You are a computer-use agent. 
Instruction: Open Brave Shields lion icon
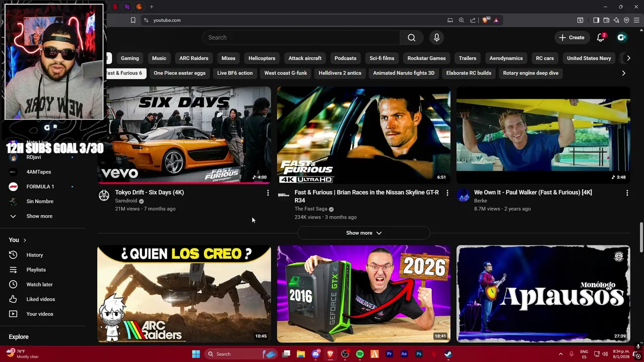point(486,20)
